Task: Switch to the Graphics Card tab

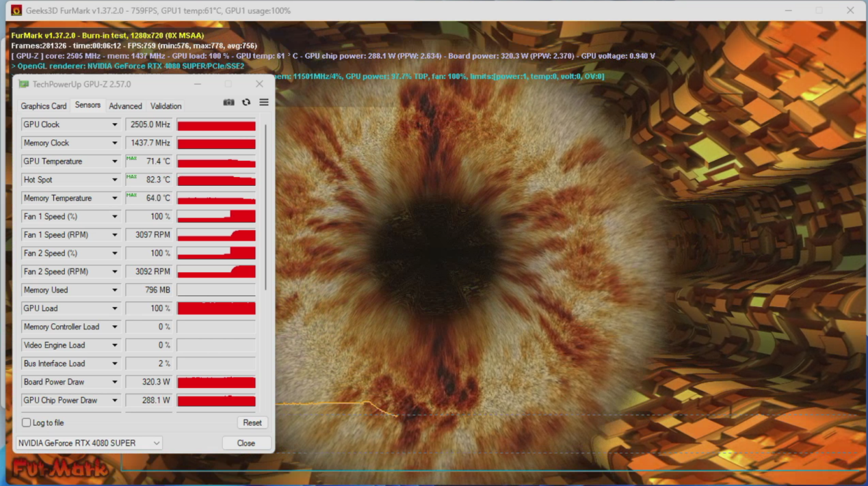Action: (44, 106)
